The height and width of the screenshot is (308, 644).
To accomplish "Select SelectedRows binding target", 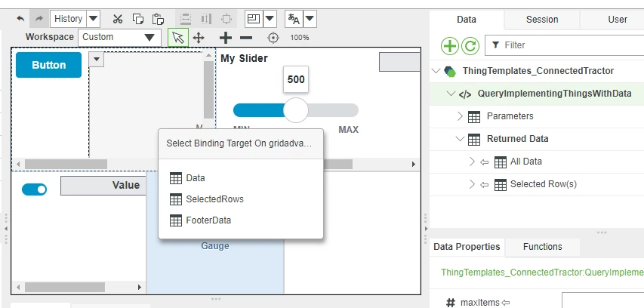I will 207,199.
